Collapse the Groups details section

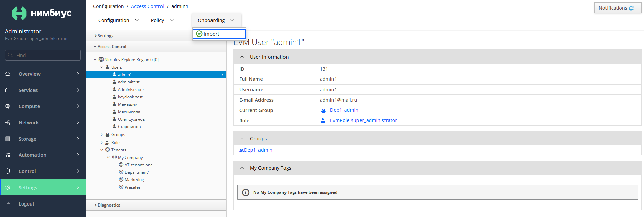point(242,138)
